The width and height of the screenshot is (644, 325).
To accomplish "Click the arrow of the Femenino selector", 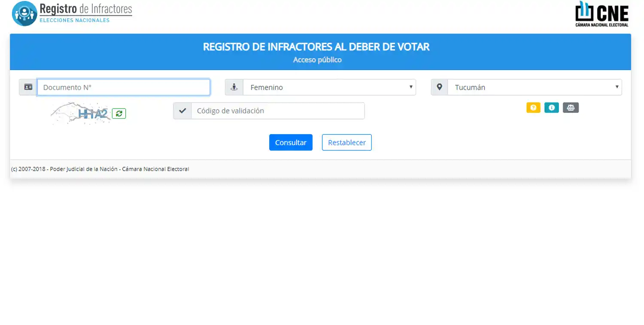I will click(410, 87).
